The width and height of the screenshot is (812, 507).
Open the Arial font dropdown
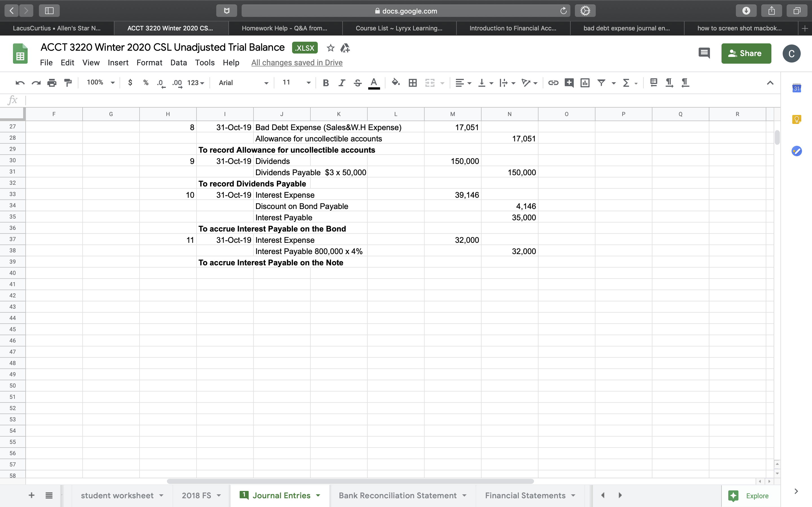[x=242, y=83]
